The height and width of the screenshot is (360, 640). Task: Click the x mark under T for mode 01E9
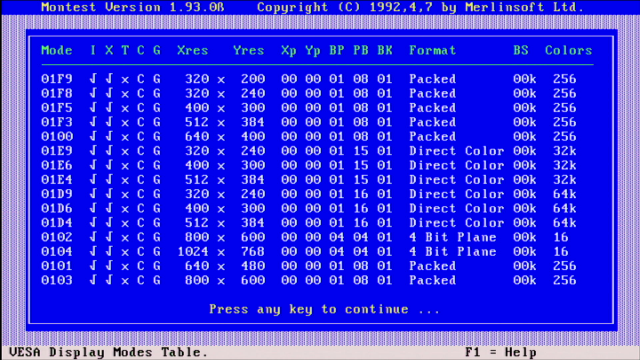pyautogui.click(x=125, y=151)
